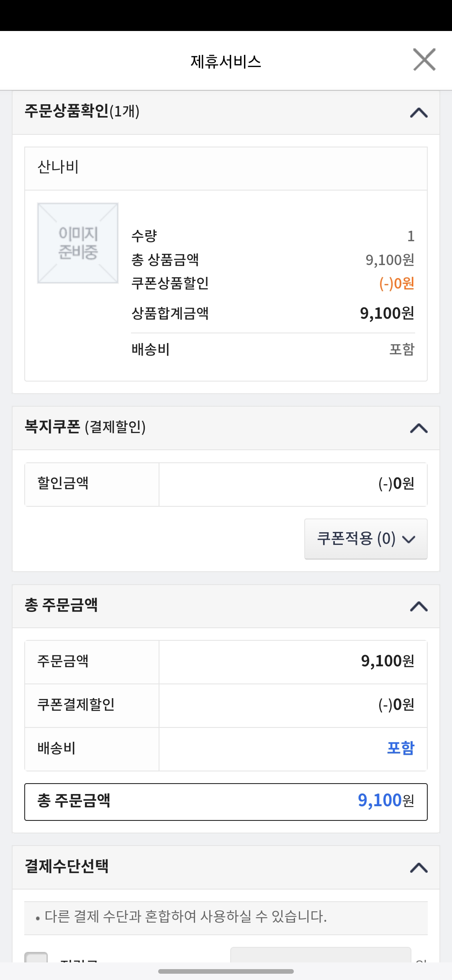The image size is (452, 980).
Task: Focus the grey amount input field at bottom
Action: (321, 955)
